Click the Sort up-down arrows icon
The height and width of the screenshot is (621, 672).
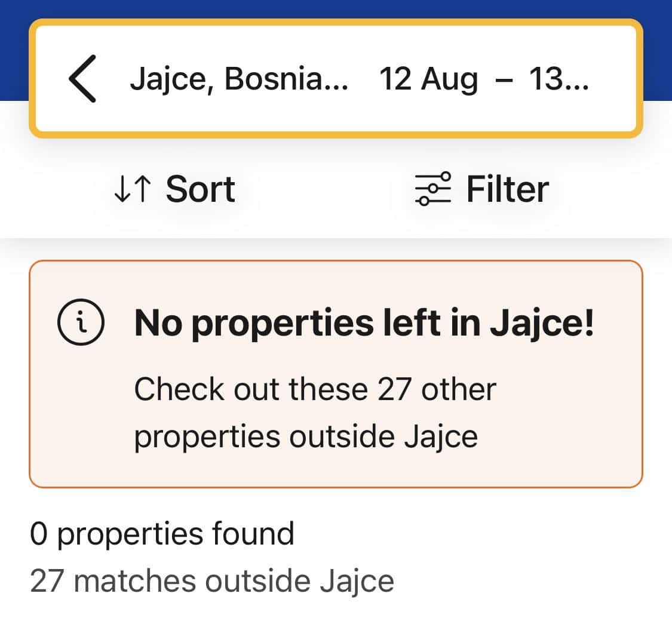pos(131,190)
